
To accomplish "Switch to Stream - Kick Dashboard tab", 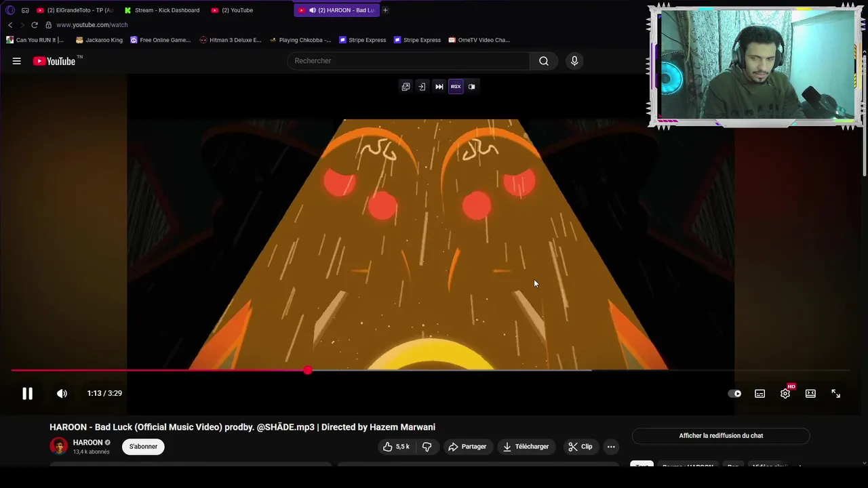I will (x=163, y=10).
